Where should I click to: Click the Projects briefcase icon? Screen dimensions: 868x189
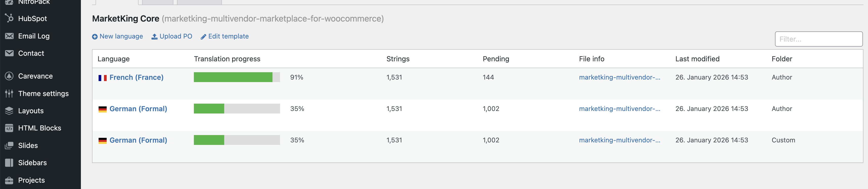coord(9,180)
